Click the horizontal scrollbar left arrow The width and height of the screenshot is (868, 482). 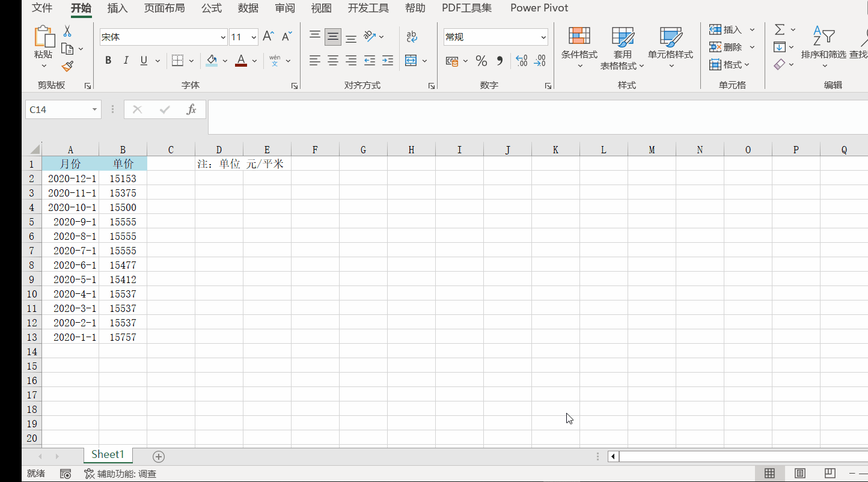pos(613,457)
